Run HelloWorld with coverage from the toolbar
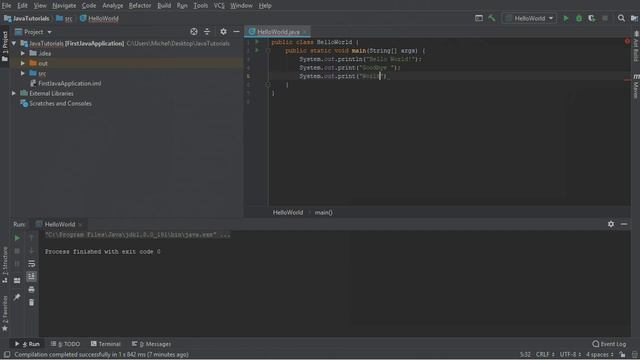640x360 pixels. [x=592, y=18]
